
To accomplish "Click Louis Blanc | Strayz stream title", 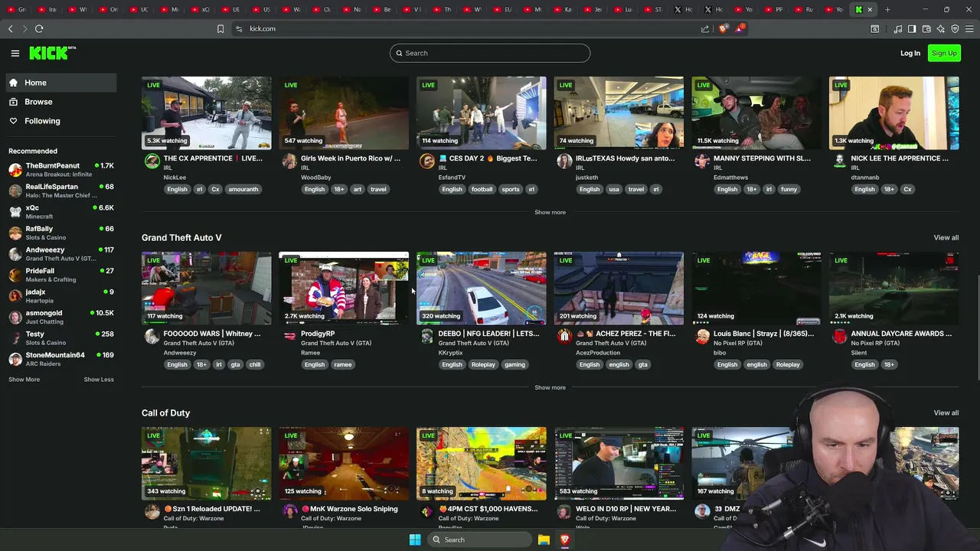I will pyautogui.click(x=763, y=334).
